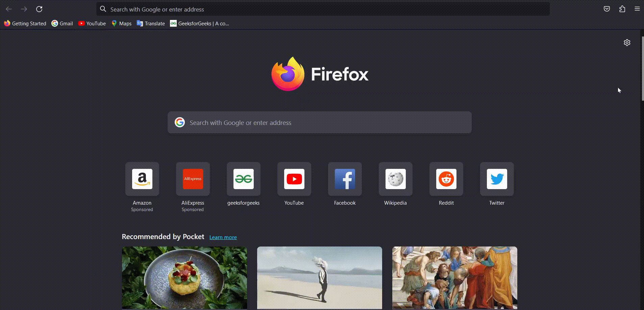
Task: Open the Extensions puzzle icon
Action: [622, 9]
